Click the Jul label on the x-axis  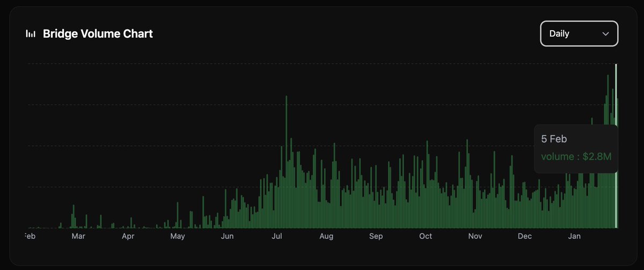277,236
